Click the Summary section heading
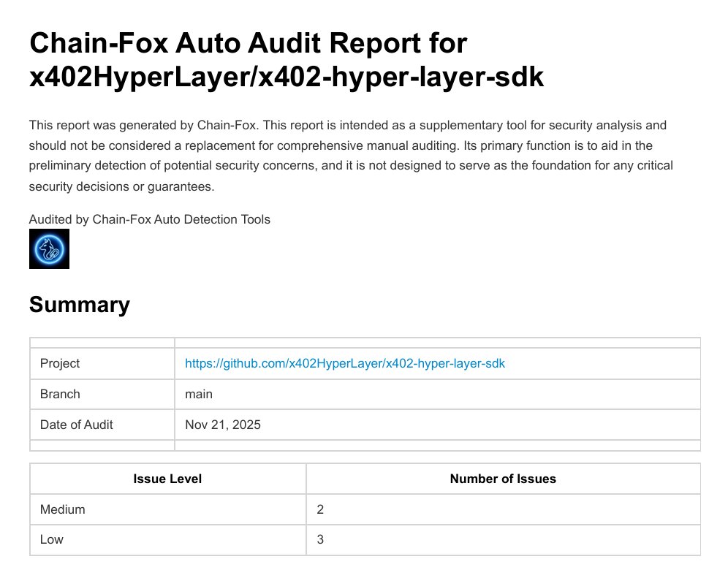 click(x=80, y=305)
